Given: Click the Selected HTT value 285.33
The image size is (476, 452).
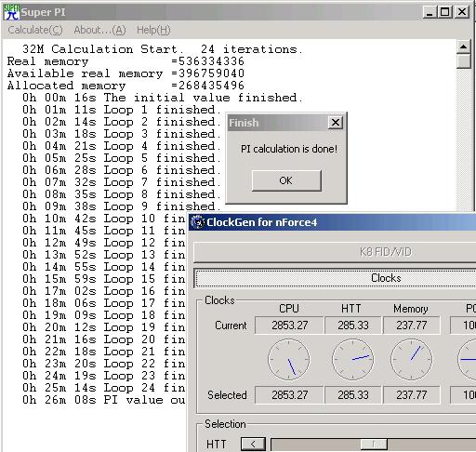Looking at the screenshot, I should click(353, 395).
